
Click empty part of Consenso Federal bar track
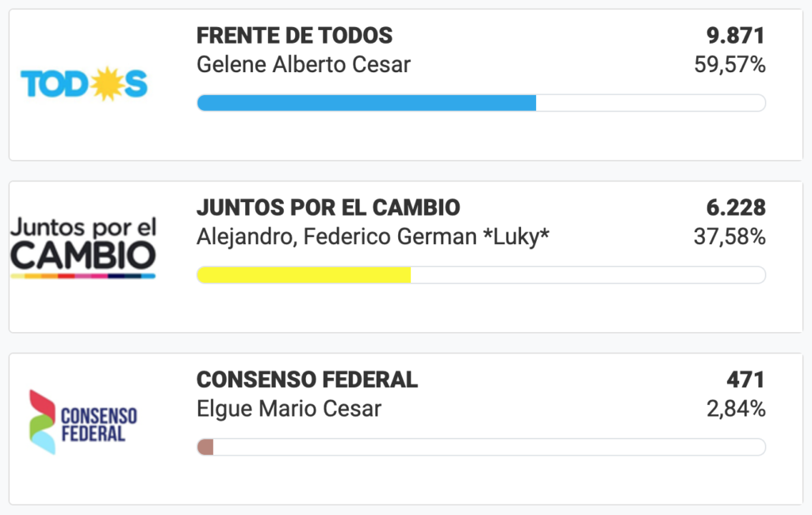pos(489,447)
